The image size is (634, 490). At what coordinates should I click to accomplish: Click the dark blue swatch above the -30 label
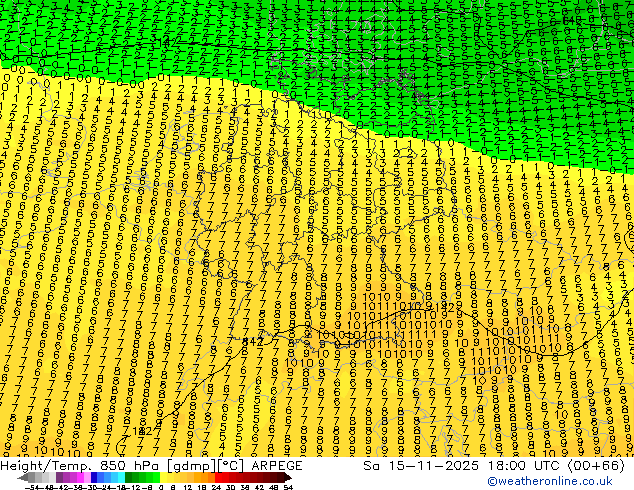(x=94, y=477)
